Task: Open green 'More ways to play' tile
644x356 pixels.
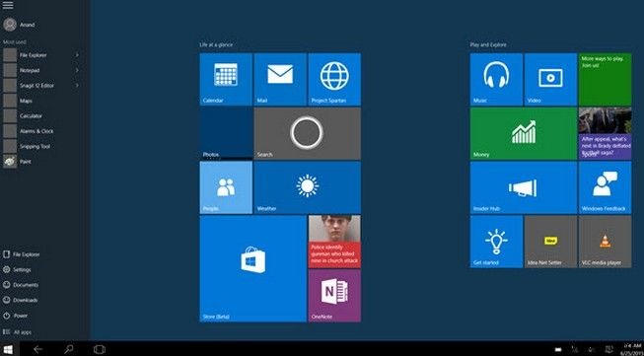Action: (605, 79)
